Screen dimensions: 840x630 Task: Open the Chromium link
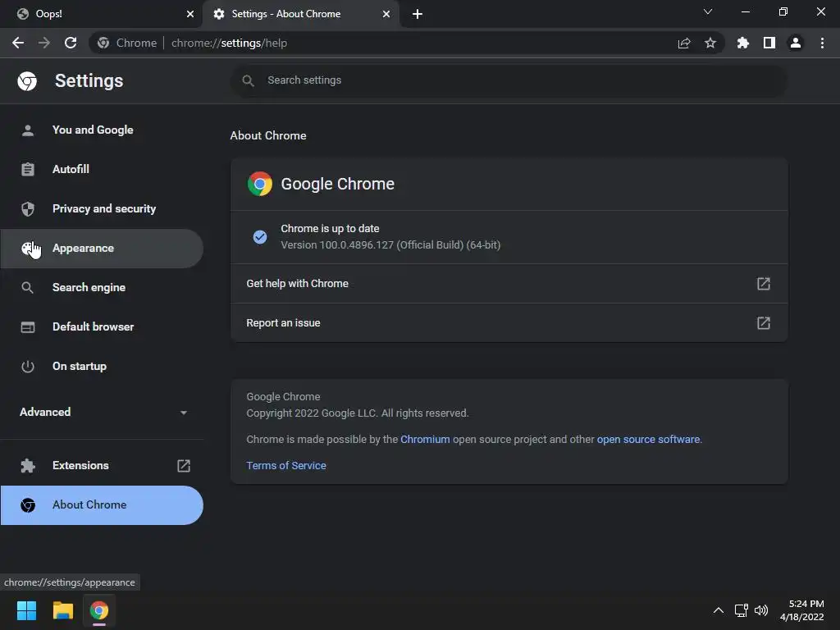pyautogui.click(x=425, y=440)
